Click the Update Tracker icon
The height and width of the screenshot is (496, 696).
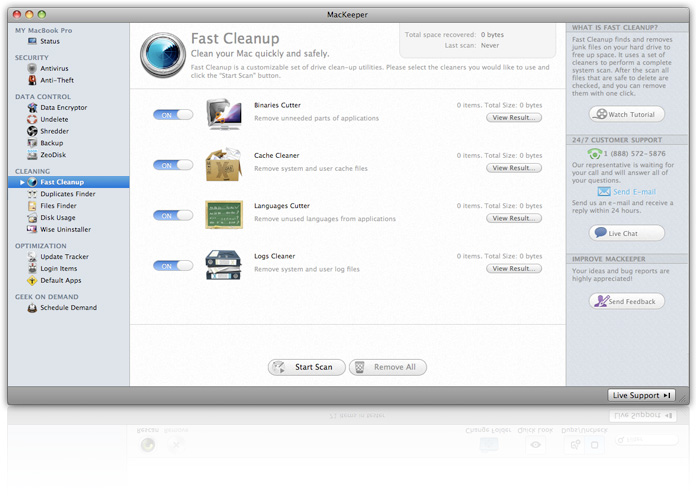tap(32, 257)
